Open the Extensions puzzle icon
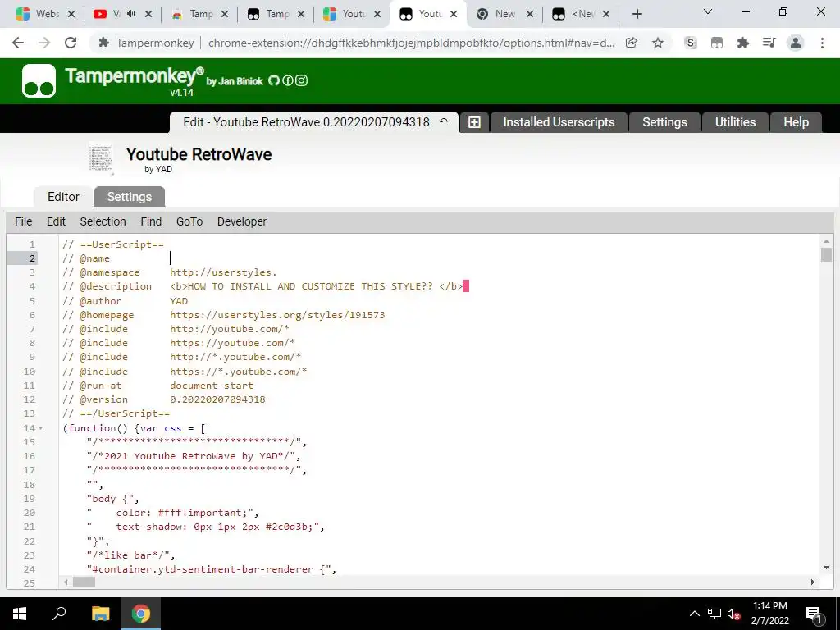 (x=743, y=43)
